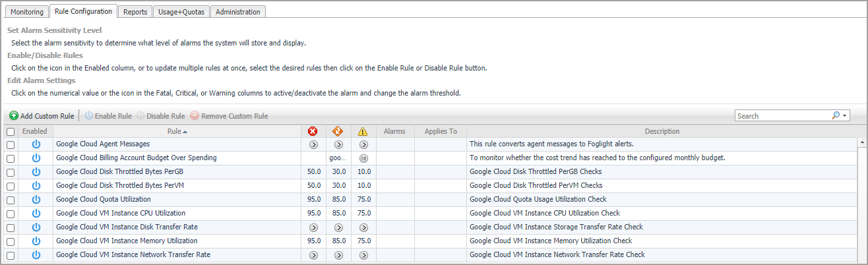Click inside the Search input field
The image size is (868, 265).
click(x=782, y=116)
